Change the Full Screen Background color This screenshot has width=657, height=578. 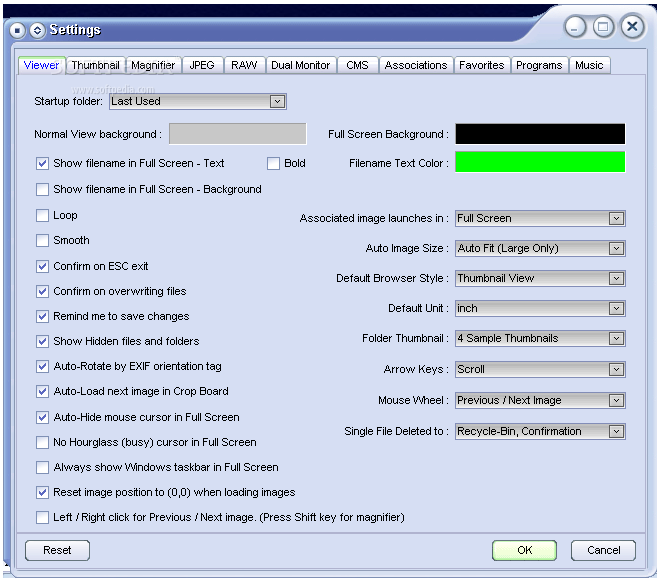tap(540, 134)
